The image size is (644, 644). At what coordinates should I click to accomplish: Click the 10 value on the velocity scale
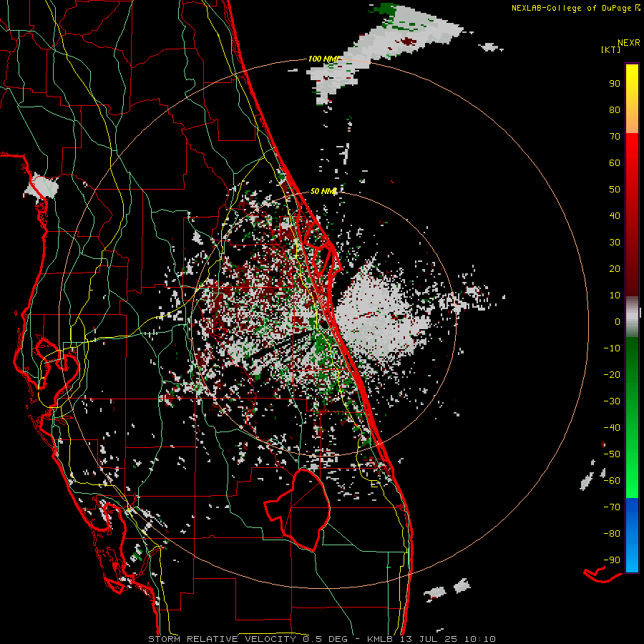tap(615, 296)
